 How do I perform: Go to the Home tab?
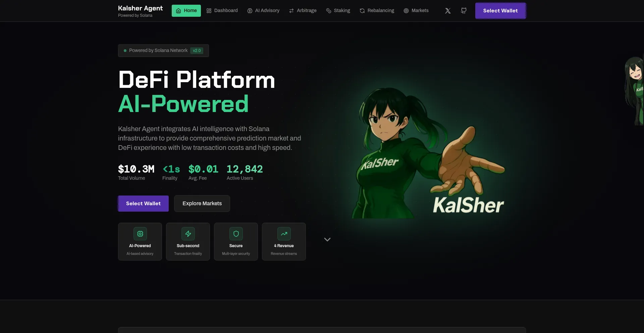click(x=186, y=11)
